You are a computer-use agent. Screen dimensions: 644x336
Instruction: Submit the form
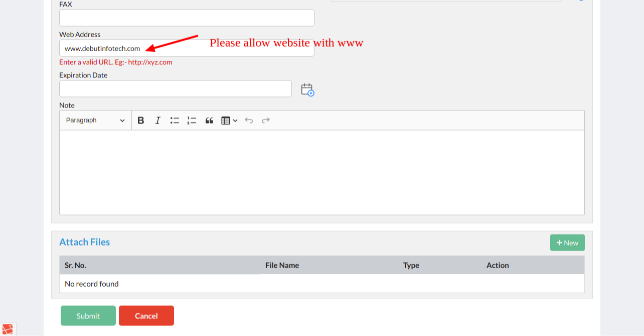88,316
